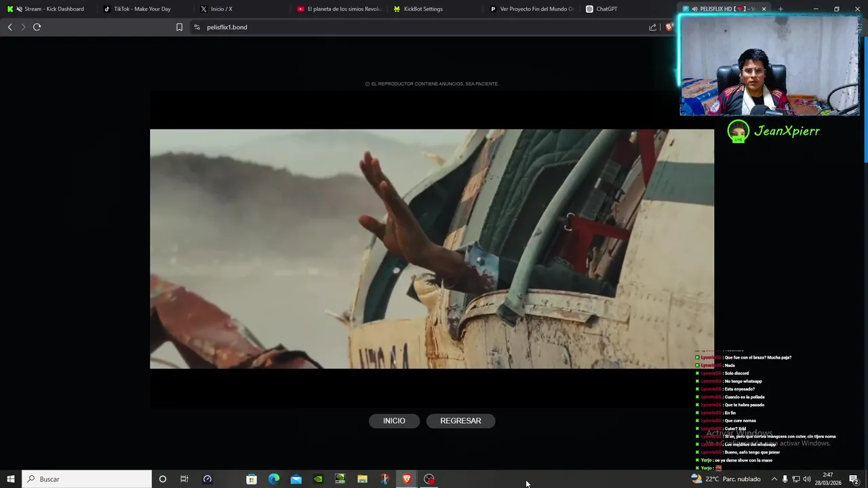Image resolution: width=868 pixels, height=488 pixels.
Task: Close the PELISFLIX HD tab
Action: pyautogui.click(x=764, y=9)
